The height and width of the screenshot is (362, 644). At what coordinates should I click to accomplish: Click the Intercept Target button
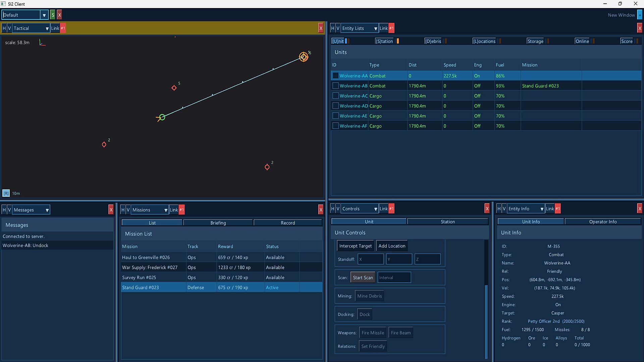click(x=355, y=246)
